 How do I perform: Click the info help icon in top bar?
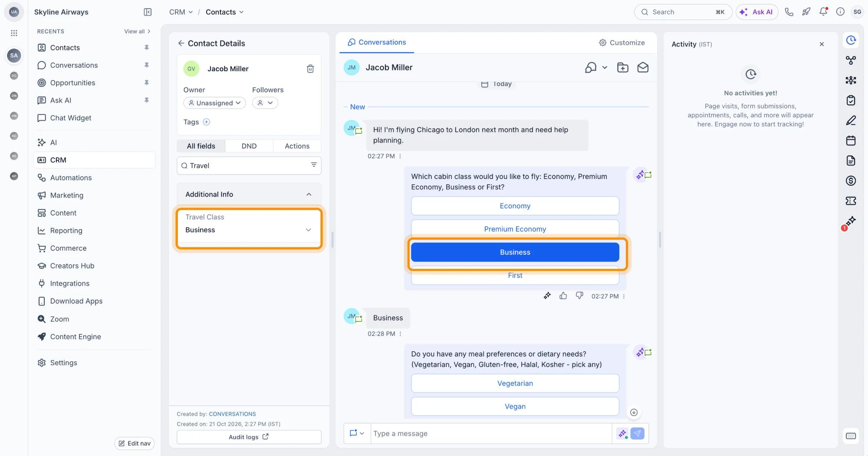(x=840, y=12)
